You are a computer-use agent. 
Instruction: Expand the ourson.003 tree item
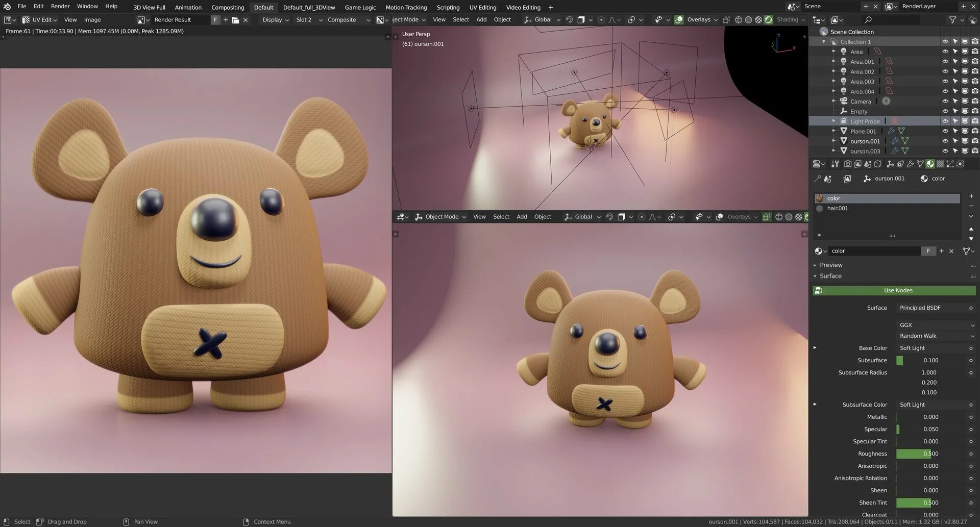click(834, 151)
